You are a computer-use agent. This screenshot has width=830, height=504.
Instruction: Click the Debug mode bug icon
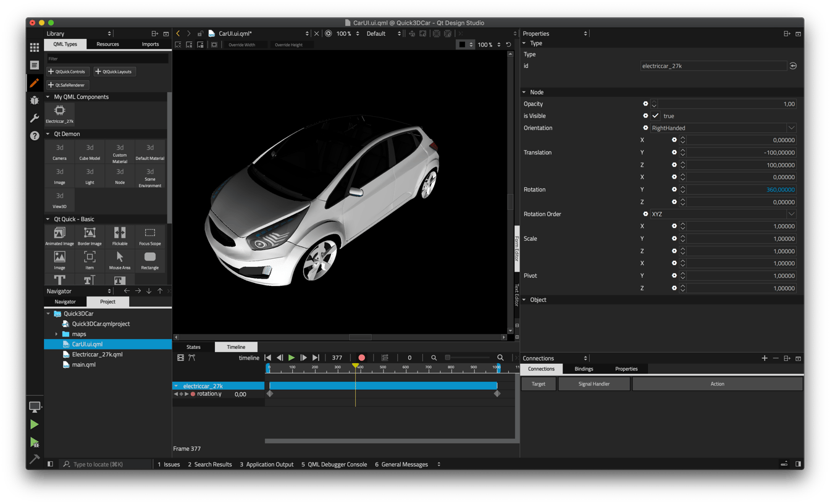(35, 100)
